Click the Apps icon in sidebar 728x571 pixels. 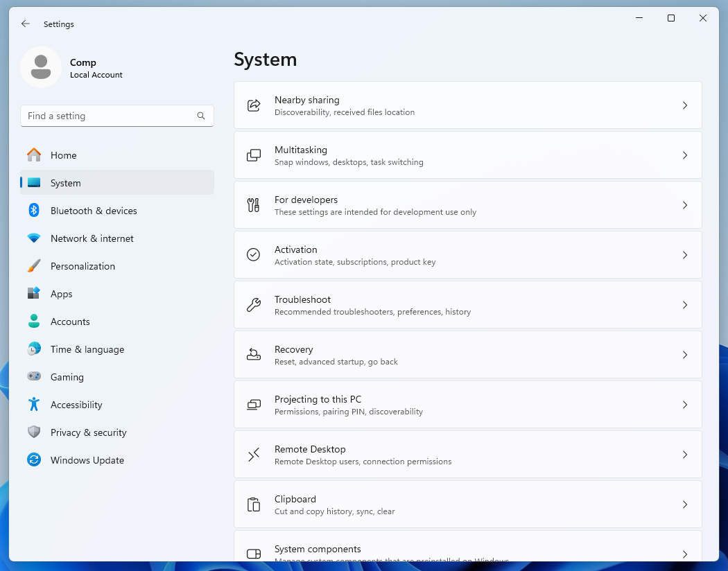coord(34,293)
